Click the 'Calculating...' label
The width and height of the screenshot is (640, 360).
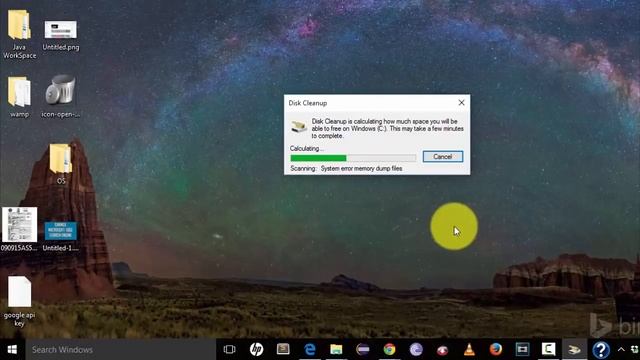pos(307,149)
